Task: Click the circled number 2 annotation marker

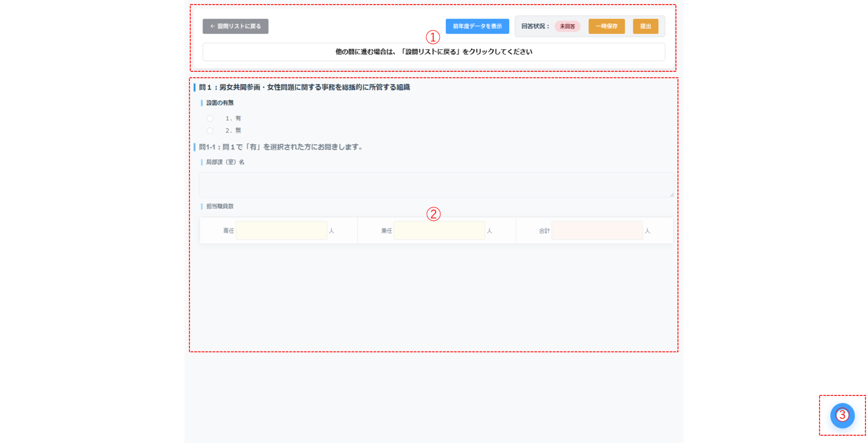Action: tap(433, 214)
